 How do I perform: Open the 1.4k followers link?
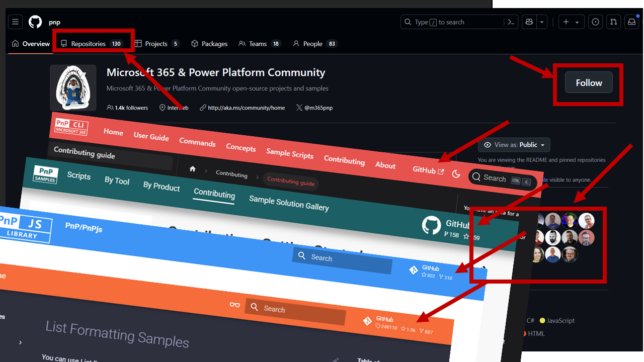coord(127,108)
